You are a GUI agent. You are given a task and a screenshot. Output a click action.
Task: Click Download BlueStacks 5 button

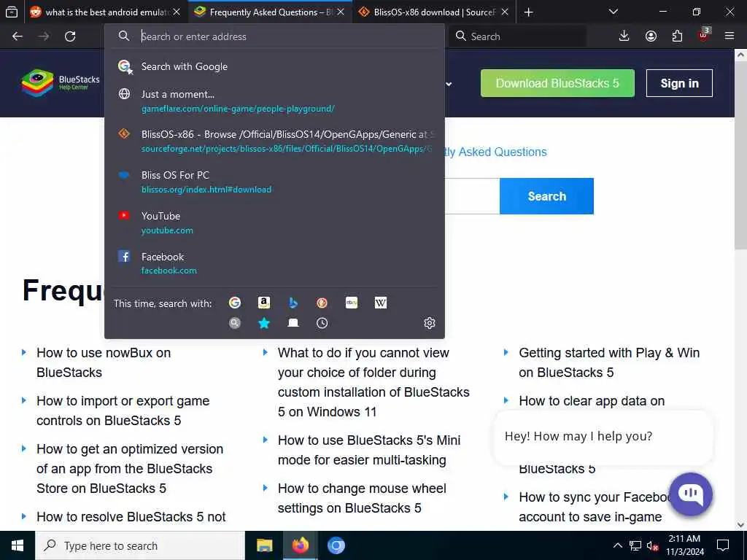point(557,83)
